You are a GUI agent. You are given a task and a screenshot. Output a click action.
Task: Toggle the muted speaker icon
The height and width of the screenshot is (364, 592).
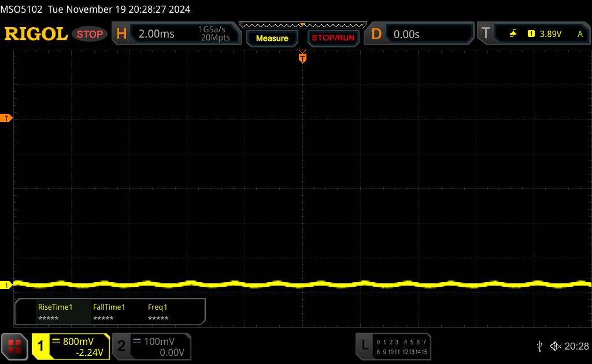coord(556,346)
